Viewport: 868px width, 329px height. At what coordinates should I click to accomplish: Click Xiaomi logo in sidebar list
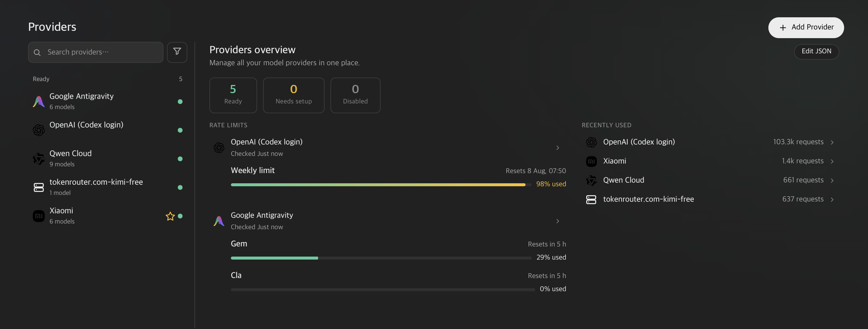click(39, 216)
